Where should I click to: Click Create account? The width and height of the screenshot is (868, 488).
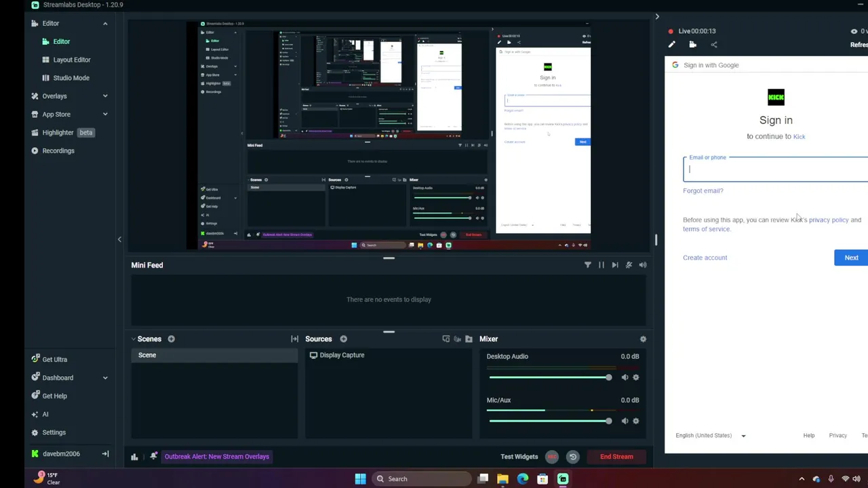pyautogui.click(x=705, y=258)
